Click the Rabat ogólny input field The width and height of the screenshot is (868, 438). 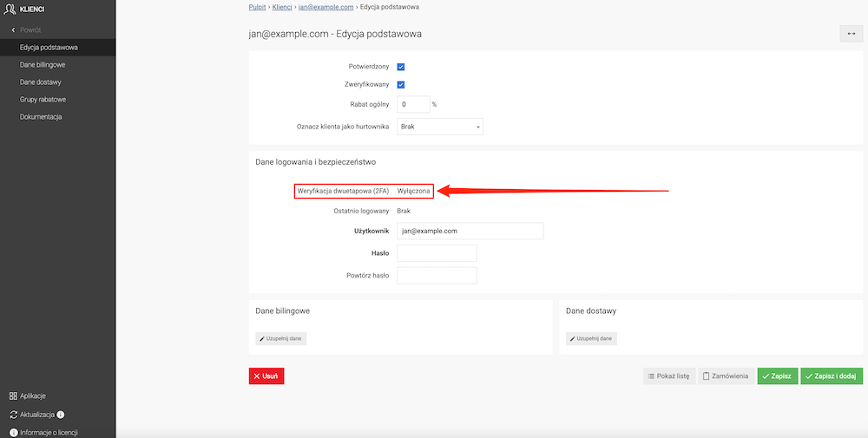point(413,104)
